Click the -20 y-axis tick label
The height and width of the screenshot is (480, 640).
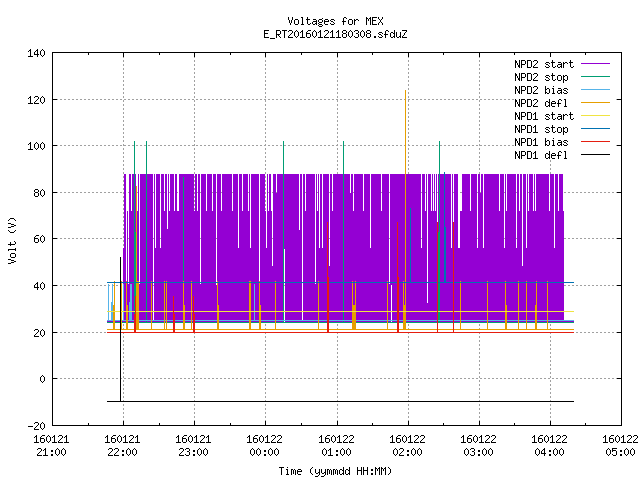tap(36, 426)
